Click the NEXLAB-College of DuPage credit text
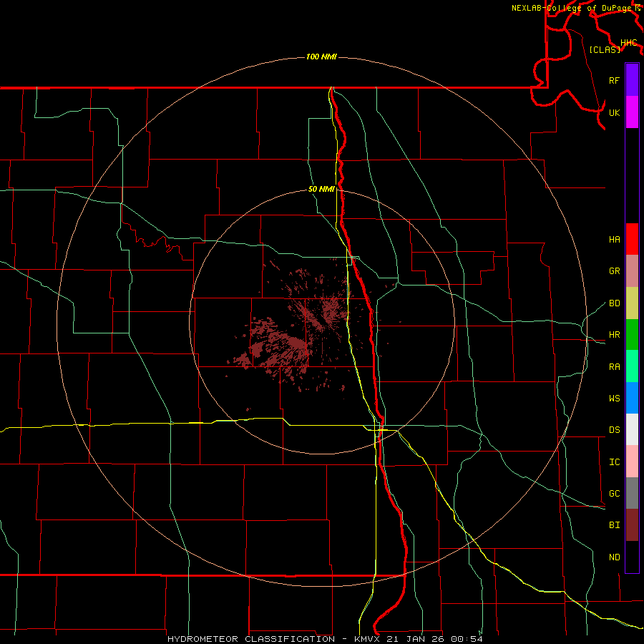Screen dimensions: 644x644 (571, 8)
